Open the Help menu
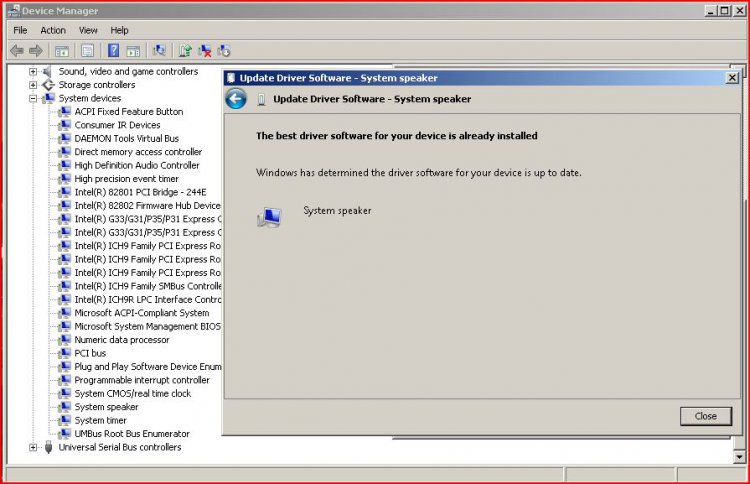Image resolution: width=750 pixels, height=484 pixels. click(119, 30)
